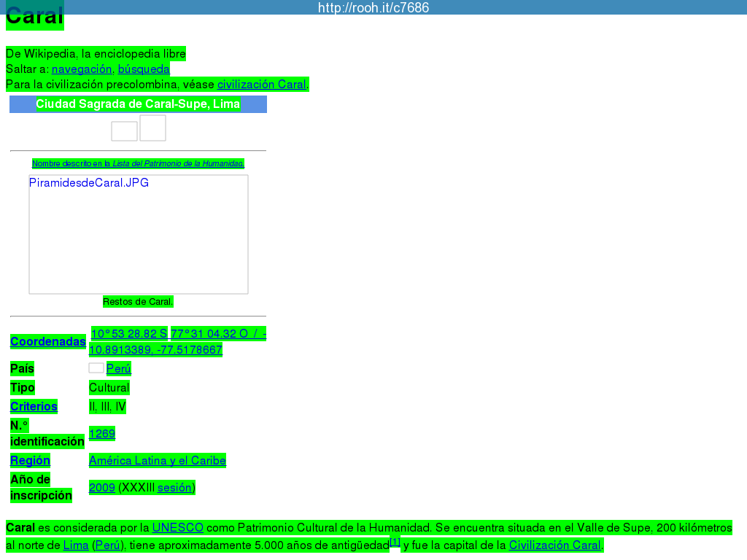Click the larger square placeholder image under the infobox title

tap(152, 128)
